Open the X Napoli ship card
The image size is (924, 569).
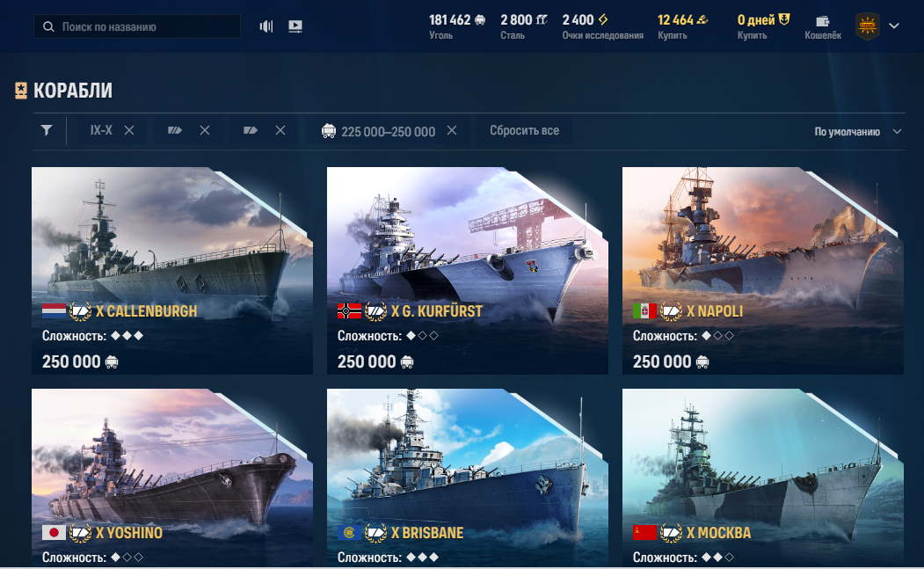(762, 271)
